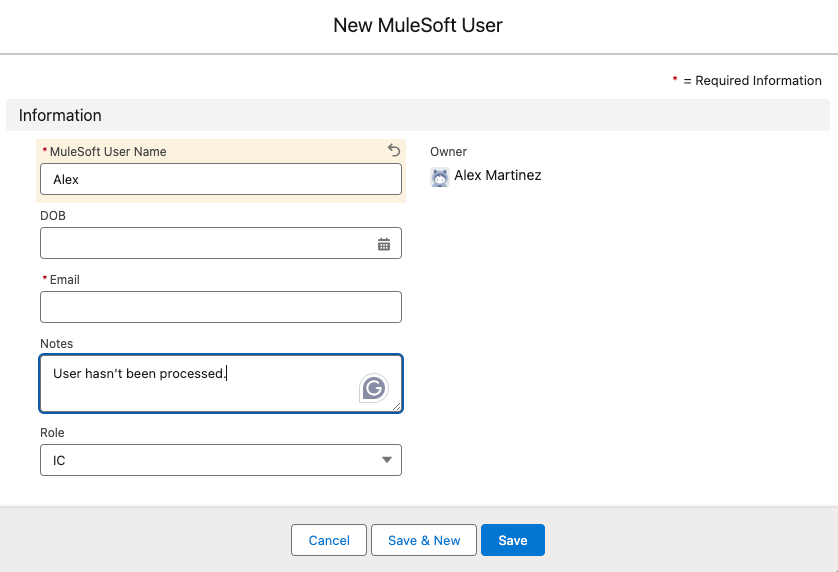Click the Save & New button

pyautogui.click(x=424, y=540)
